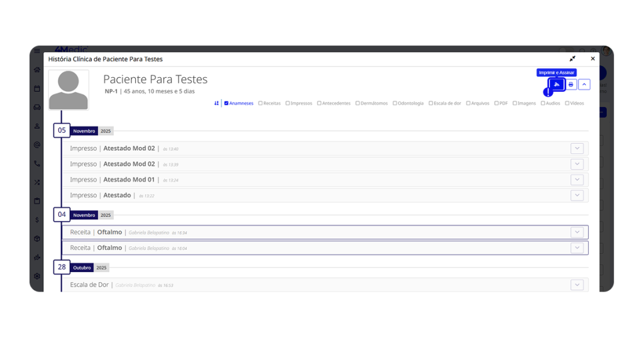Expand the Escala de Dor entry chevron
Viewport: 644px width, 338px height.
tap(577, 285)
